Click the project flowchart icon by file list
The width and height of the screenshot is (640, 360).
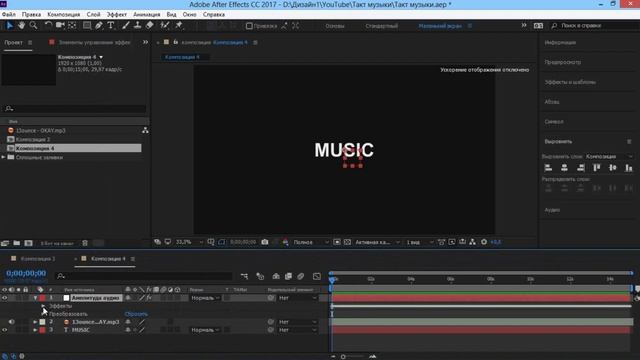point(145,131)
